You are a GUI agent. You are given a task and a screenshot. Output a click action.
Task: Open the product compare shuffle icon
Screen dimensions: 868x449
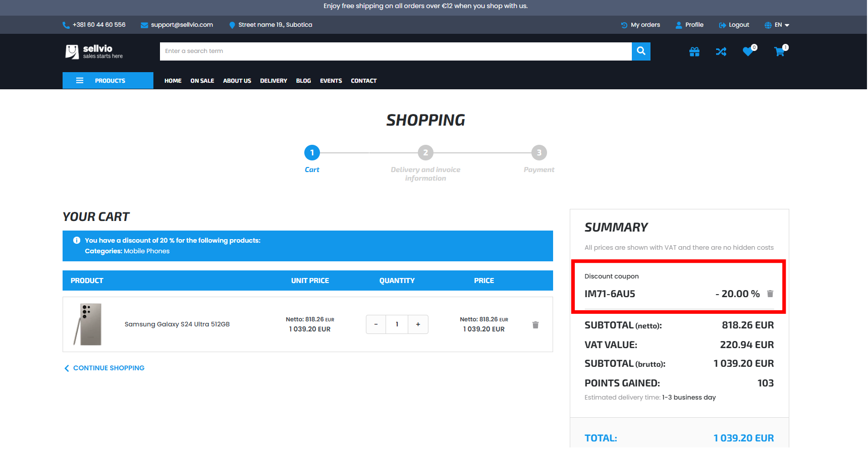[x=721, y=51]
